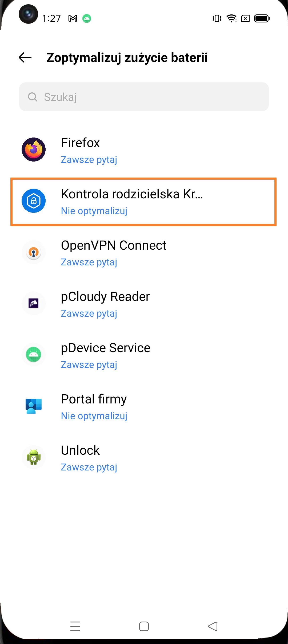Open Firefox 'Zawsze pytaj' setting
This screenshot has height=644, width=288.
89,160
